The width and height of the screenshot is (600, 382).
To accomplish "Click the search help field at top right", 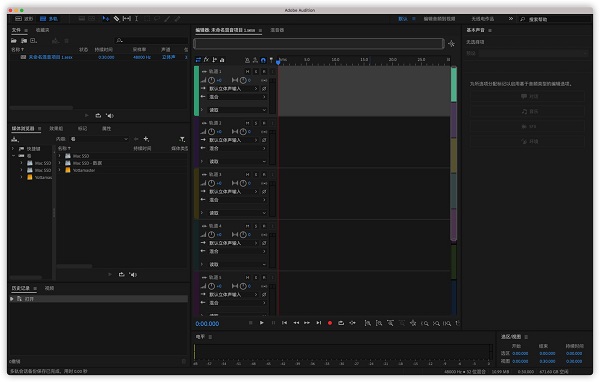I will [x=555, y=19].
